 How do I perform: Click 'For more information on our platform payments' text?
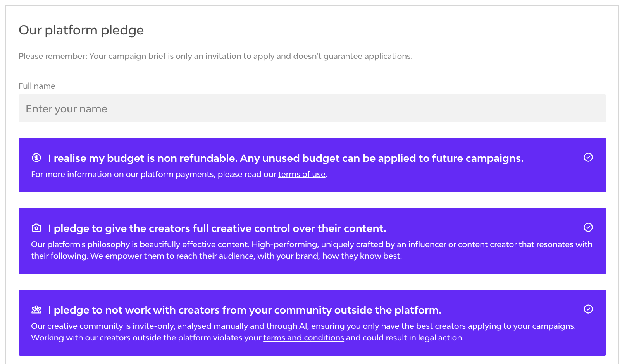tap(154, 175)
